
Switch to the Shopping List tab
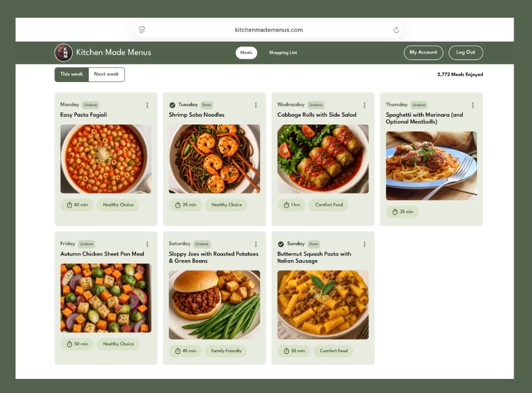click(283, 53)
